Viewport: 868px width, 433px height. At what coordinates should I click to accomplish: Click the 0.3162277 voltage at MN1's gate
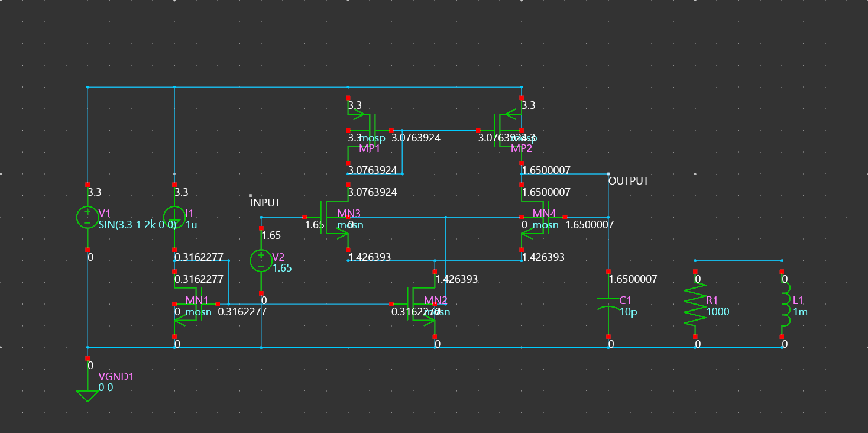pos(242,312)
